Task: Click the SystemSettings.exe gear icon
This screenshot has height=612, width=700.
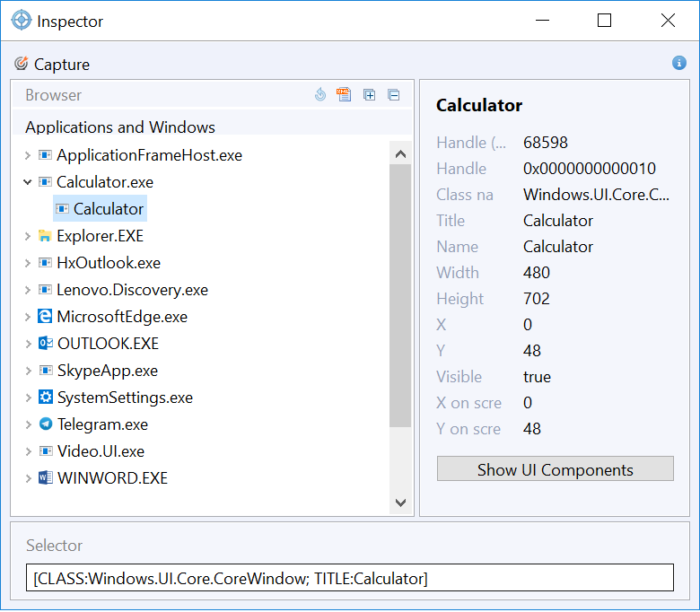Action: point(45,397)
